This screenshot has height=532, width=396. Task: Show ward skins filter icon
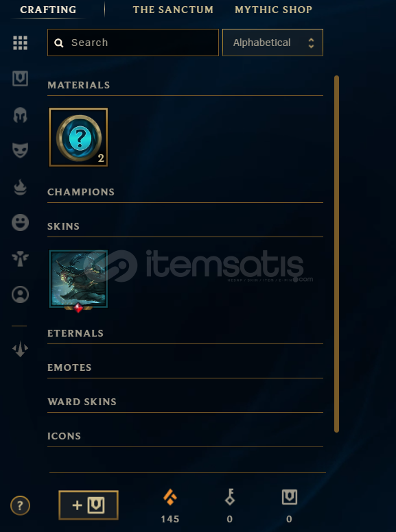click(21, 258)
